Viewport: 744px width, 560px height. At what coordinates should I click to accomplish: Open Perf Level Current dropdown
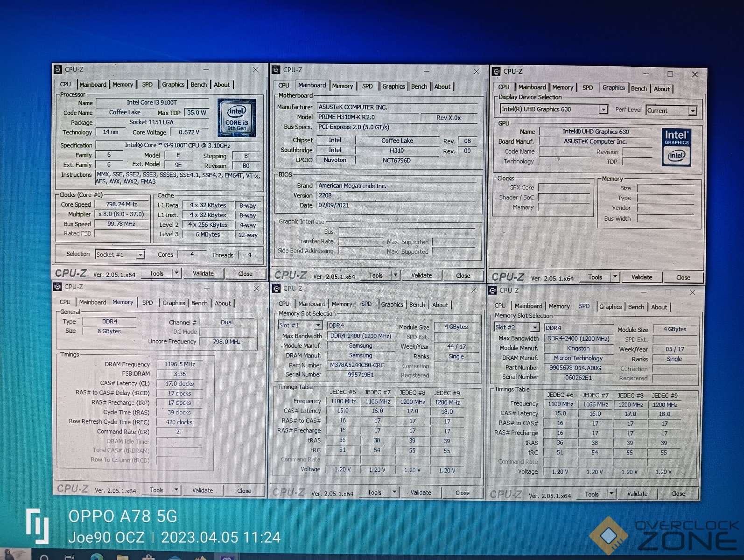(x=693, y=111)
